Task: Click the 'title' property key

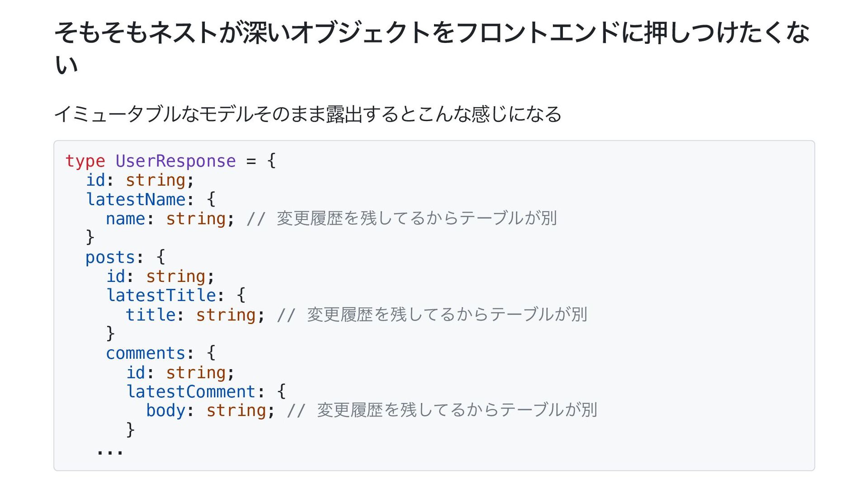Action: [x=150, y=315]
